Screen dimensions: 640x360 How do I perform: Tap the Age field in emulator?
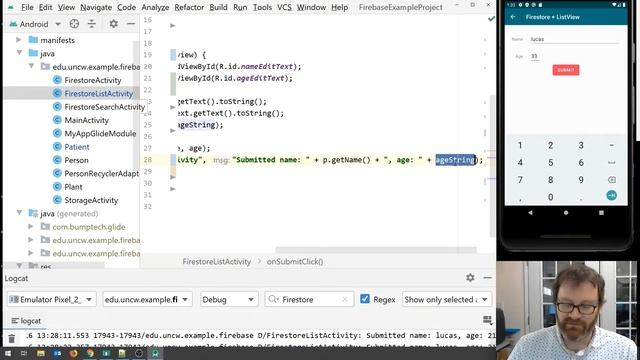[535, 56]
